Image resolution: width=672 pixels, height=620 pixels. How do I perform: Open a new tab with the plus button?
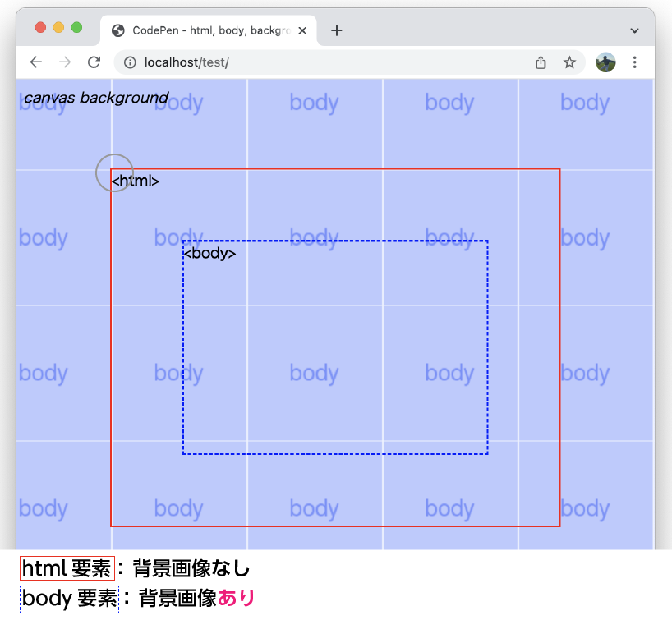[x=337, y=30]
